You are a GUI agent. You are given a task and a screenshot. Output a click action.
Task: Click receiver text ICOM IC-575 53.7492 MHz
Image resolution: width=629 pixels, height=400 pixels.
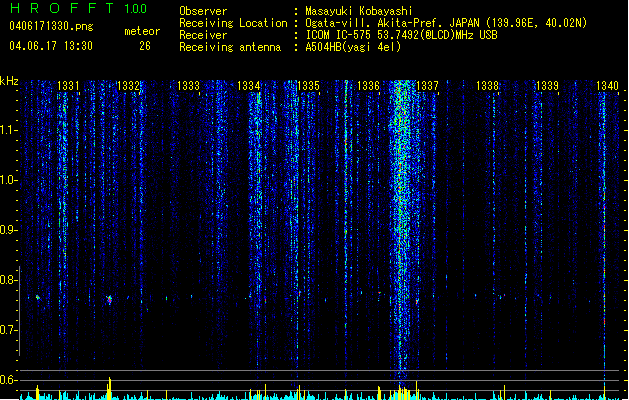(x=402, y=35)
